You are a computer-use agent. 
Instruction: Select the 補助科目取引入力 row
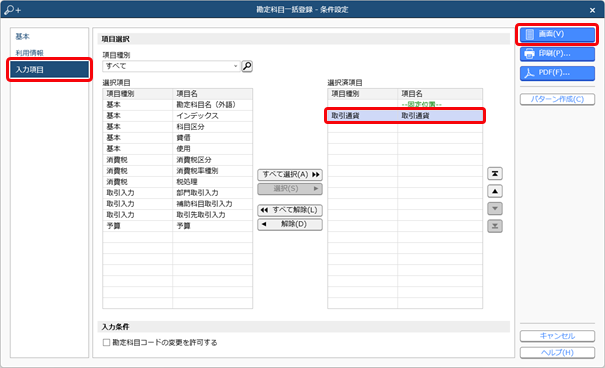(x=177, y=204)
